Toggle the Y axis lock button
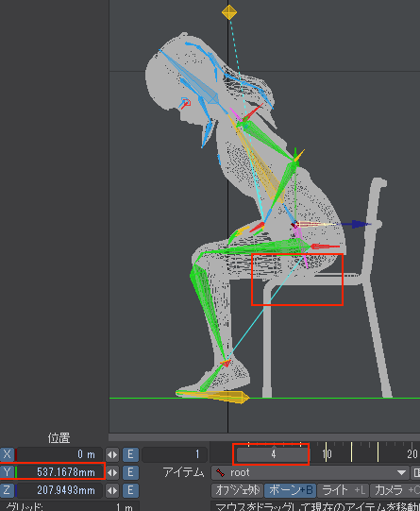The height and width of the screenshot is (511, 420). tap(7, 472)
